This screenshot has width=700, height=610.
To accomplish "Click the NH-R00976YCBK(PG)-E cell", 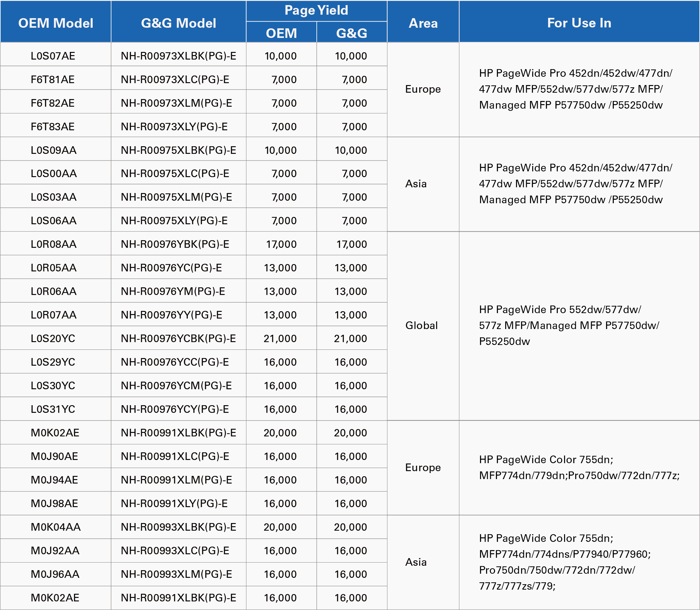I will tap(179, 337).
